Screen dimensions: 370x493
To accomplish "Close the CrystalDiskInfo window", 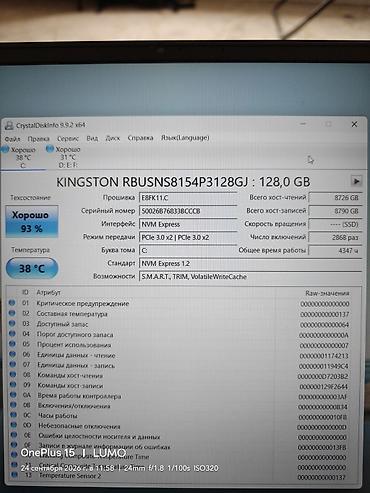I will [x=354, y=124].
